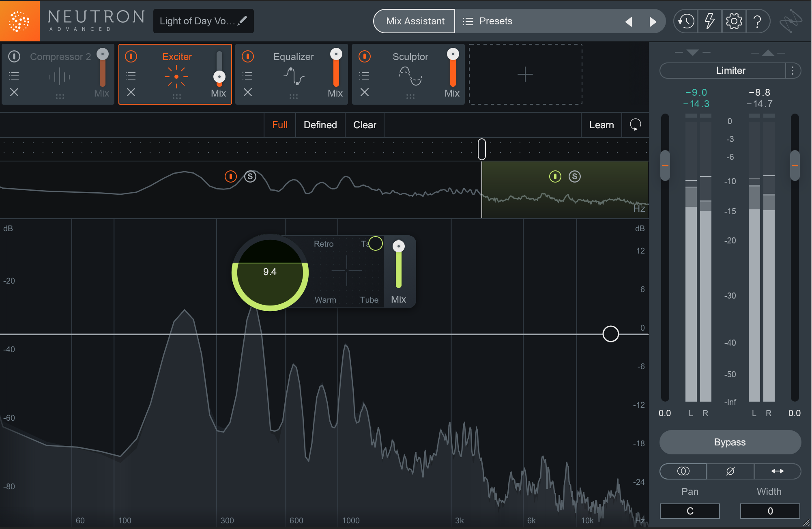Add a new module with plus slot
Image resolution: width=812 pixels, height=529 pixels.
(525, 74)
